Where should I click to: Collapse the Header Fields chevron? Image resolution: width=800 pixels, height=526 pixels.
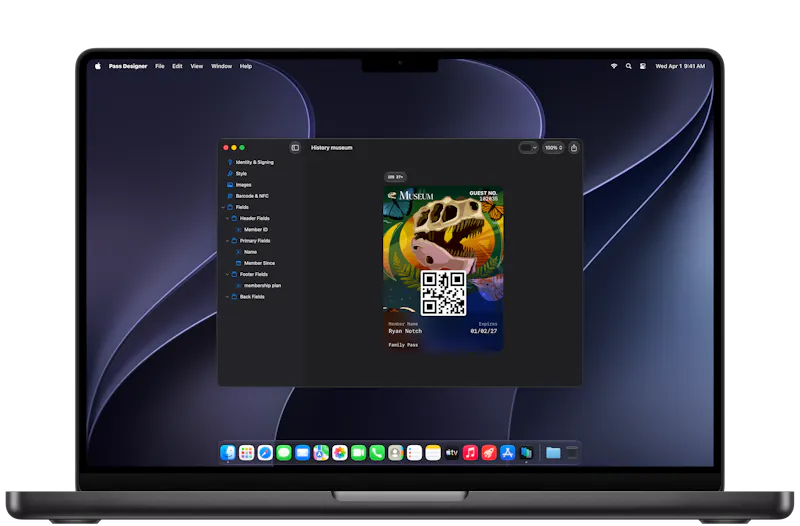[228, 218]
